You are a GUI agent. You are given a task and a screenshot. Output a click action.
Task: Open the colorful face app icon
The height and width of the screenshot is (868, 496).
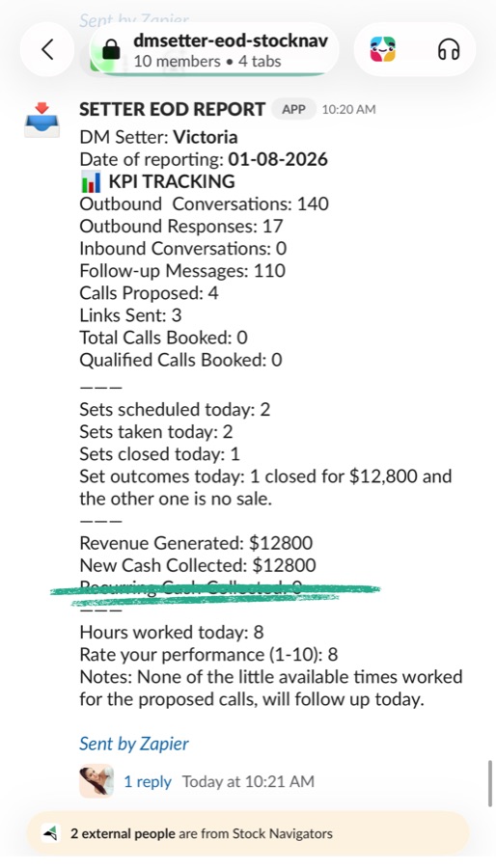(382, 49)
